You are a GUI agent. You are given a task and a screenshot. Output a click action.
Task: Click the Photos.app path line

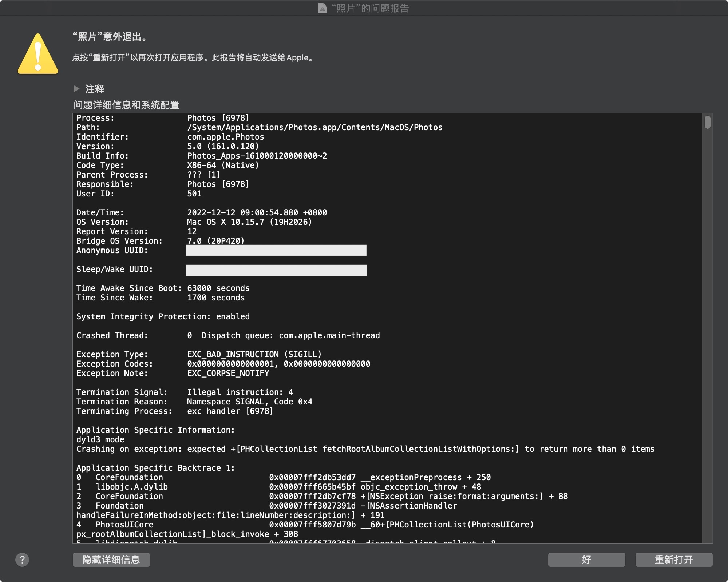pyautogui.click(x=314, y=127)
